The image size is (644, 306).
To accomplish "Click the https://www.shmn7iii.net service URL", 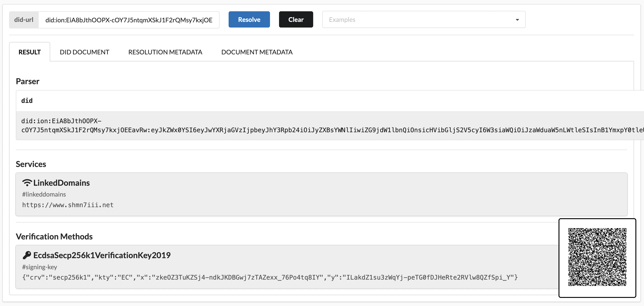I will [68, 205].
